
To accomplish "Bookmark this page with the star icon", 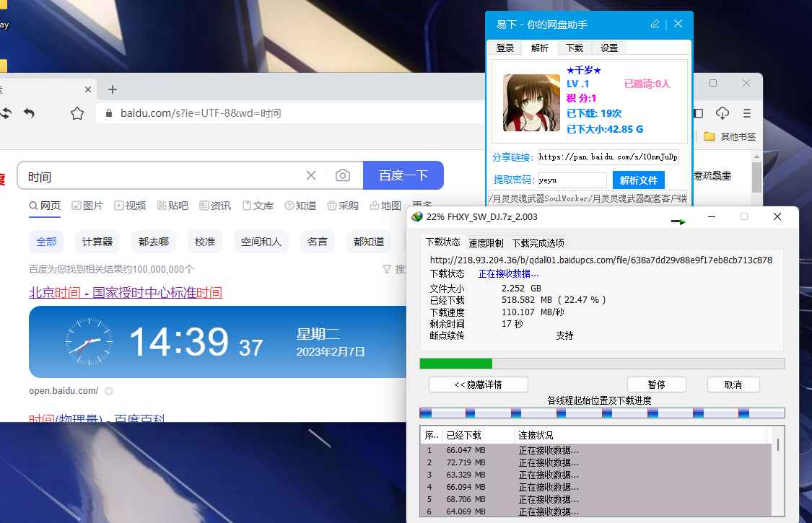I will 77,113.
